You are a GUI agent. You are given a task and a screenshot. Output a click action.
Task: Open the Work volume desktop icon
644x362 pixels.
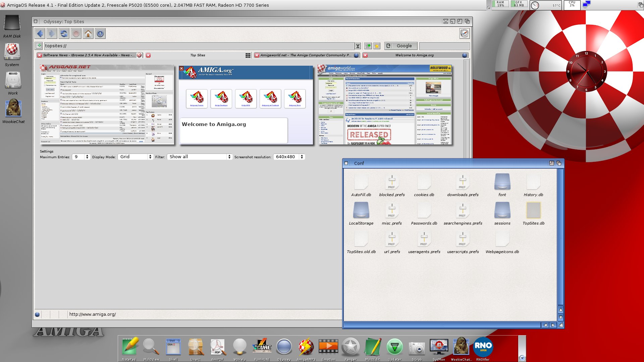pos(13,83)
